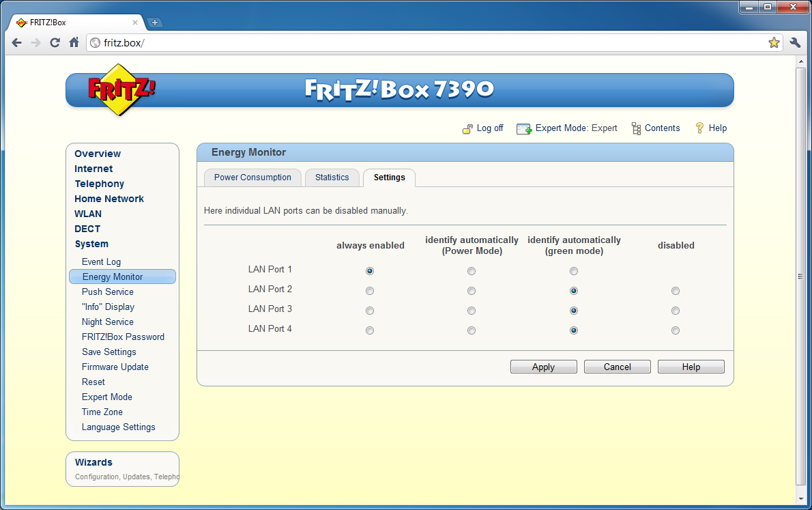Open Firmware Update page
The height and width of the screenshot is (510, 812).
(x=115, y=367)
